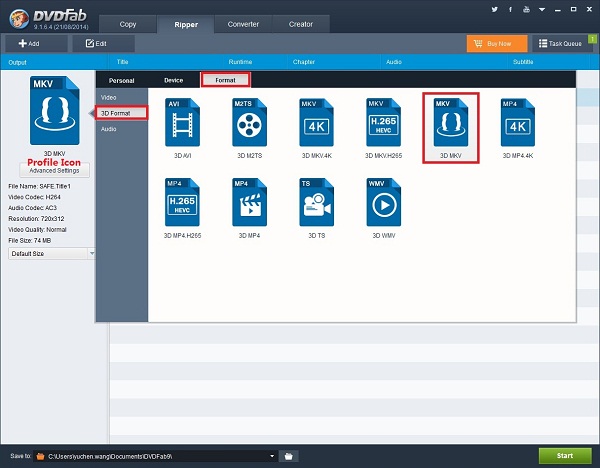Browse output folder with folder icon

289,456
